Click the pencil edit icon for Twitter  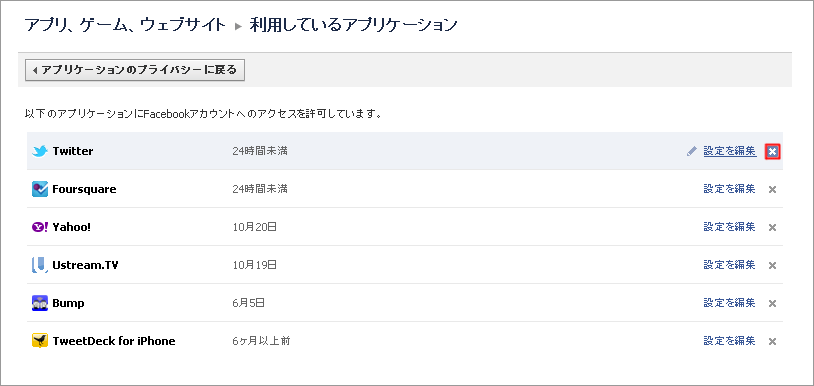pyautogui.click(x=691, y=151)
